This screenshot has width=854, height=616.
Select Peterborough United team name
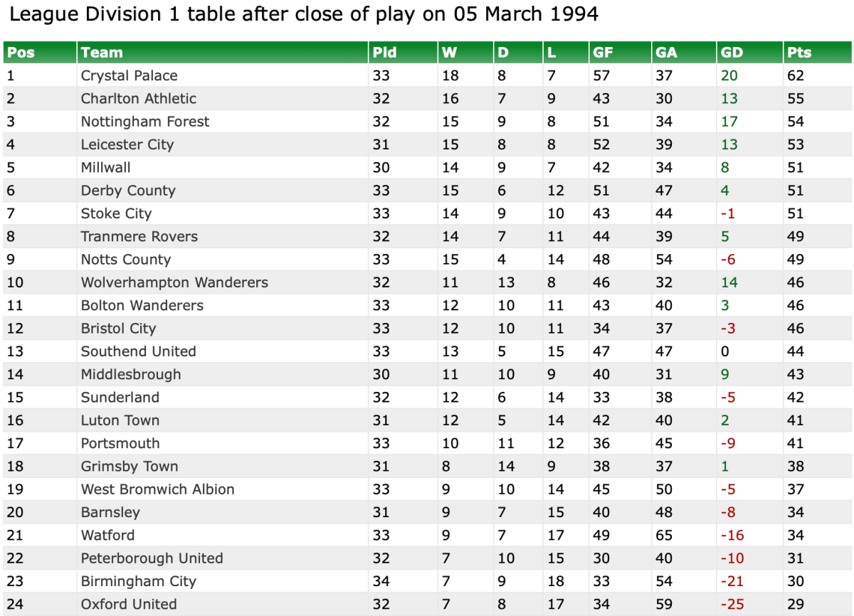pos(152,558)
